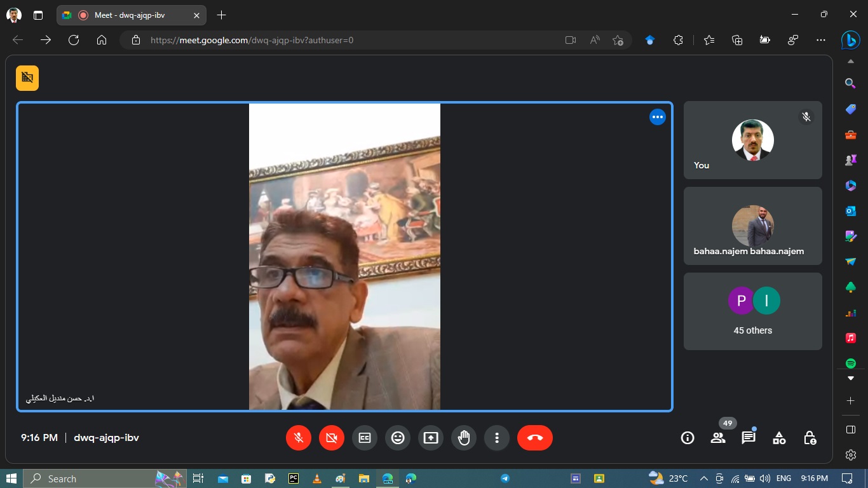Raise hand in the meeting
This screenshot has width=868, height=488.
pos(464,438)
